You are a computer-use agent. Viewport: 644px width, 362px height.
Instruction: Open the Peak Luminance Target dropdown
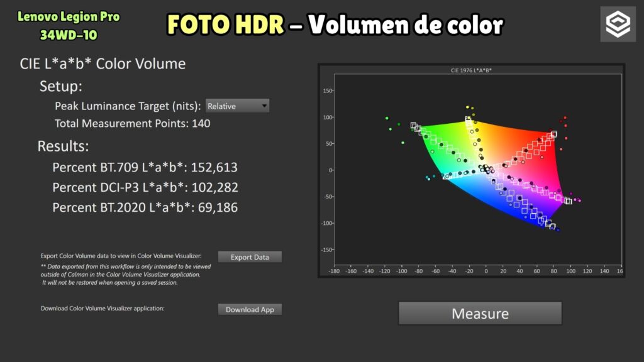(x=237, y=106)
